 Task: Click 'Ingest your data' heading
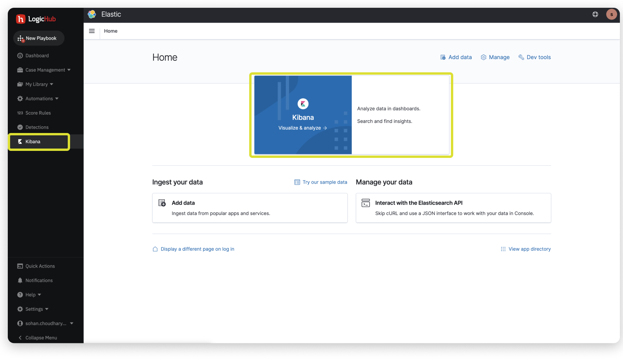(x=178, y=182)
